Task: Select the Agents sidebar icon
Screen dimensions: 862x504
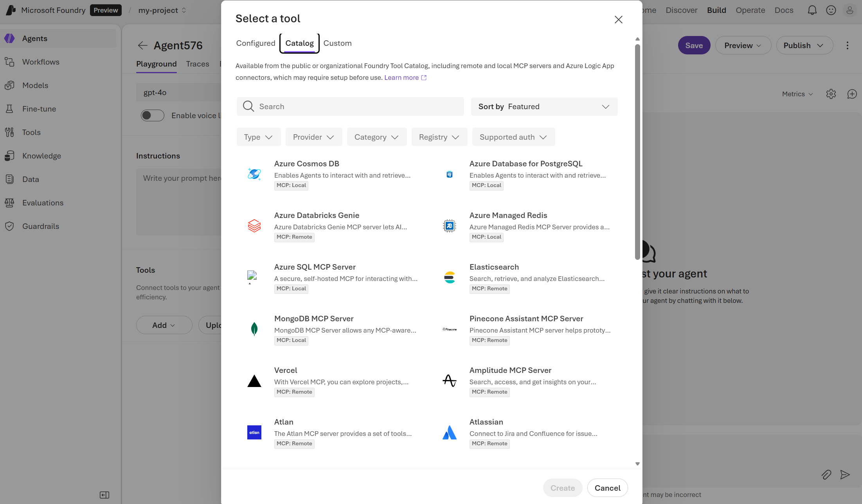Action: pos(10,38)
